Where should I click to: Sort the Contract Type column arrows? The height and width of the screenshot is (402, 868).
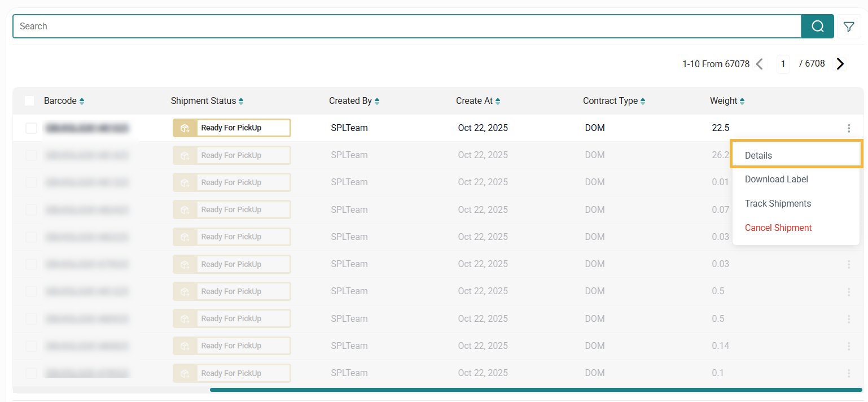tap(643, 101)
